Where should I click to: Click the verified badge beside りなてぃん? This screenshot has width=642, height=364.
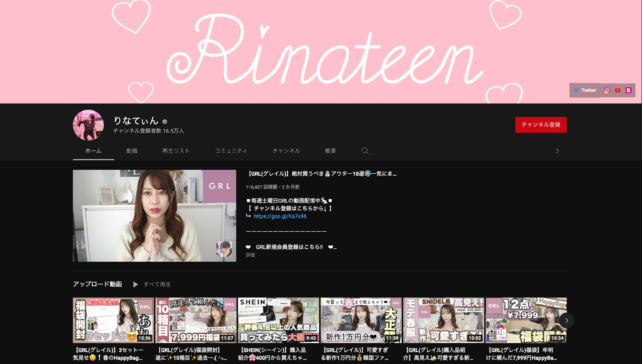(165, 121)
